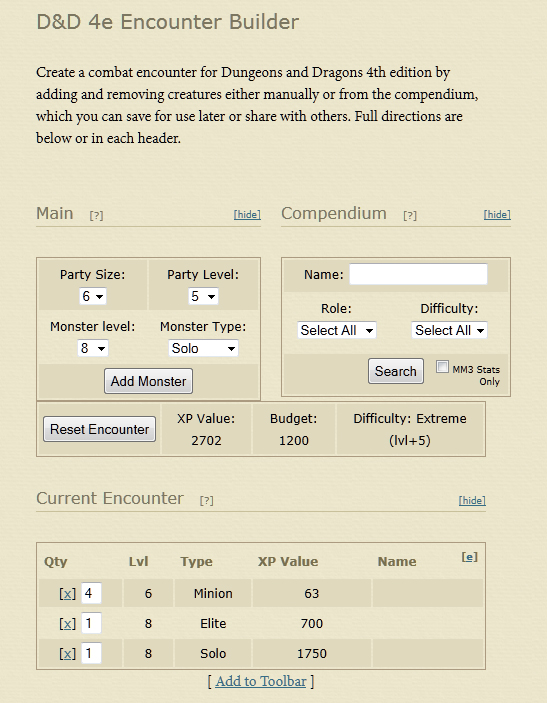This screenshot has height=703, width=547.
Task: Open the Party Size dropdown
Action: click(93, 296)
